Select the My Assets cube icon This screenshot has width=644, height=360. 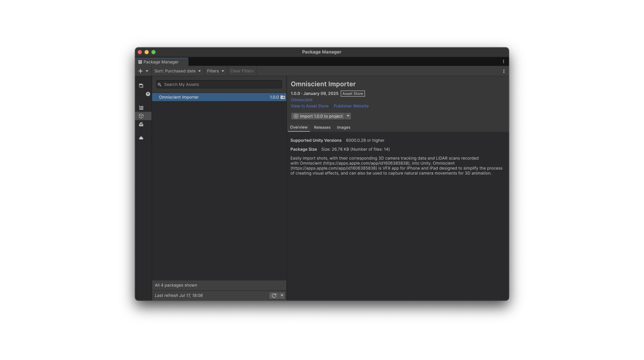[141, 116]
